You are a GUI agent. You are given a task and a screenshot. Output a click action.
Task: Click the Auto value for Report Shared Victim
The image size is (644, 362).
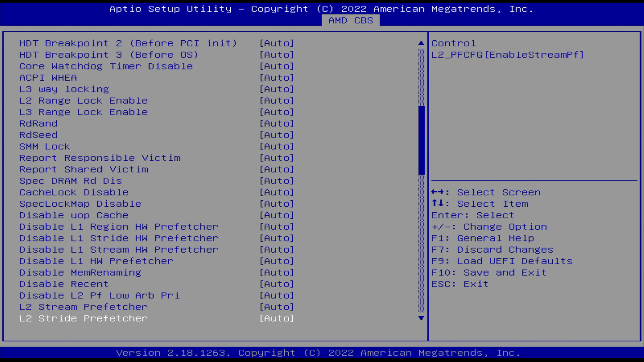click(x=277, y=170)
